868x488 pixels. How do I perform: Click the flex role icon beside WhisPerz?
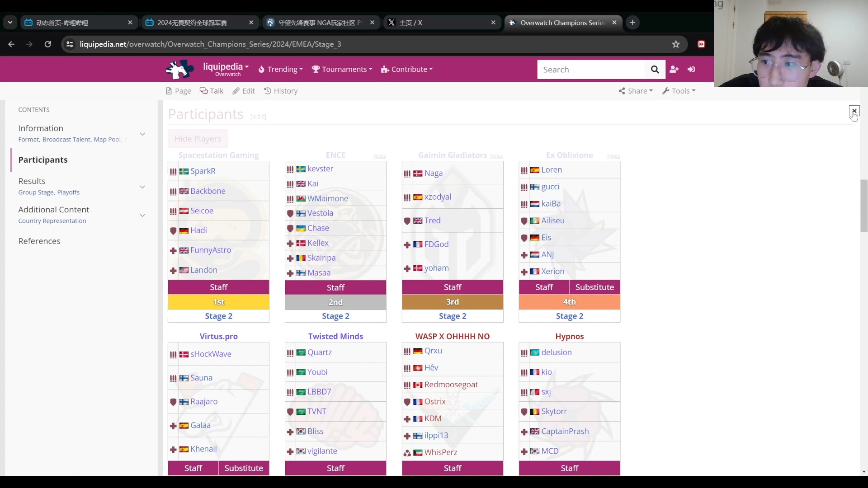[x=407, y=453]
